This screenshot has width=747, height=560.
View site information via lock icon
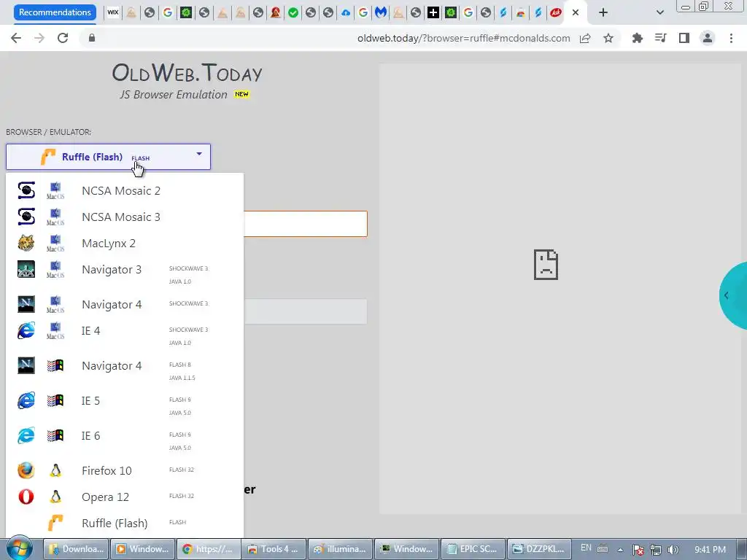tap(92, 38)
